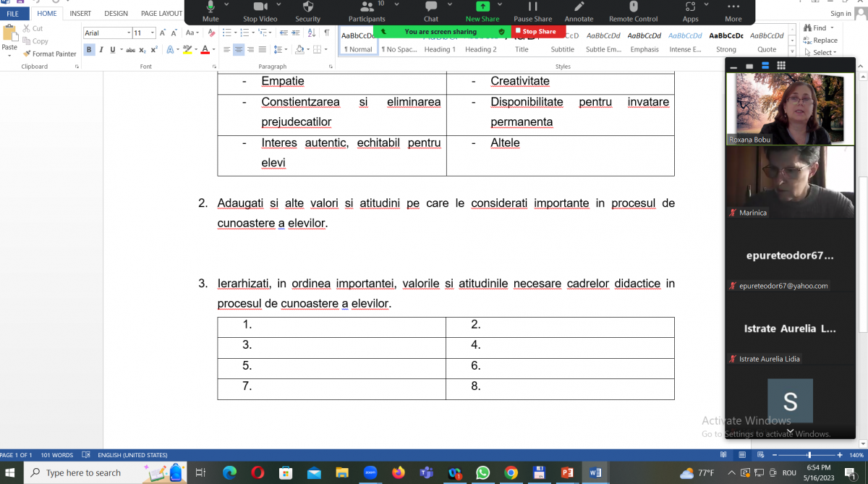Justify the paragraph text
Viewport: 868px width, 484px height.
(x=261, y=50)
